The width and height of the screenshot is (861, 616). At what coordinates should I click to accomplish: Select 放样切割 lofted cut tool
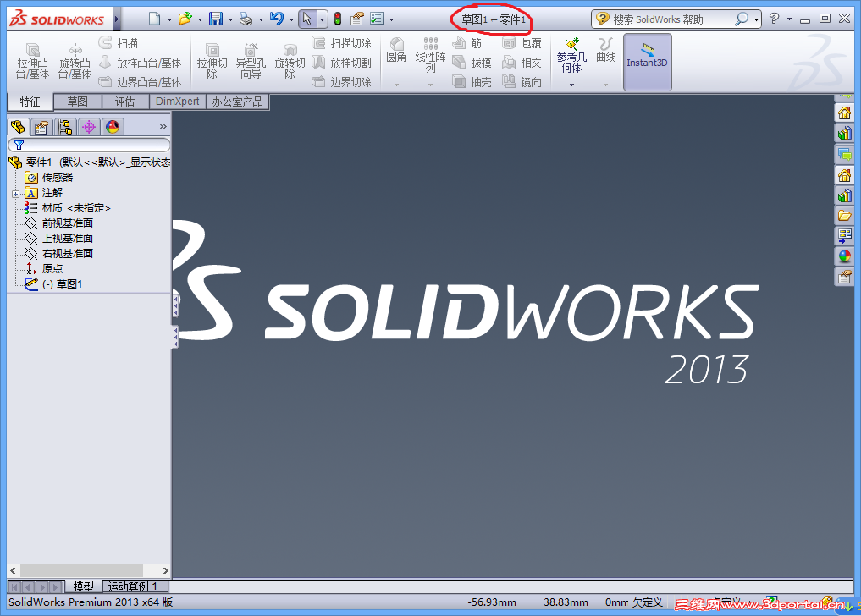pyautogui.click(x=341, y=63)
